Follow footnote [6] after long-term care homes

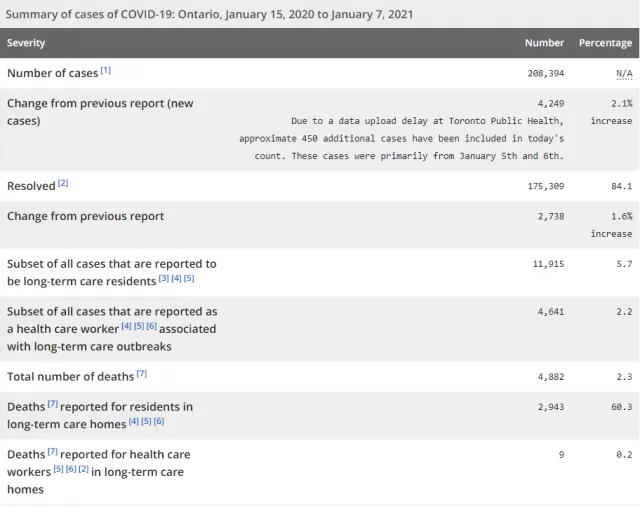click(x=159, y=421)
